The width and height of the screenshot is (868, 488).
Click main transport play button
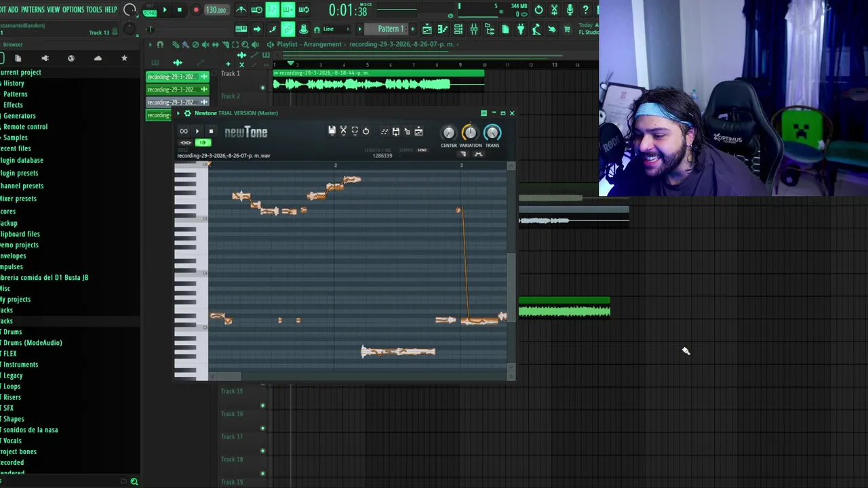pyautogui.click(x=164, y=10)
